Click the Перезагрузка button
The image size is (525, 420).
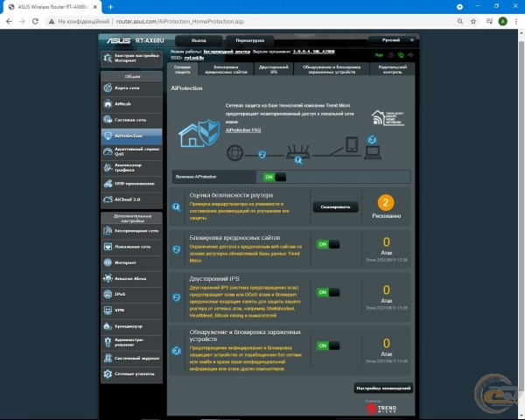click(249, 40)
